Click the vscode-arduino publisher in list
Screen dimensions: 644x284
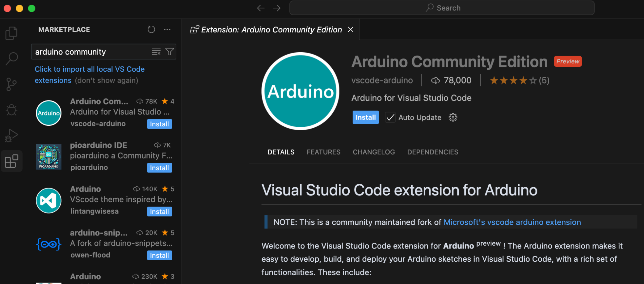[x=98, y=124]
